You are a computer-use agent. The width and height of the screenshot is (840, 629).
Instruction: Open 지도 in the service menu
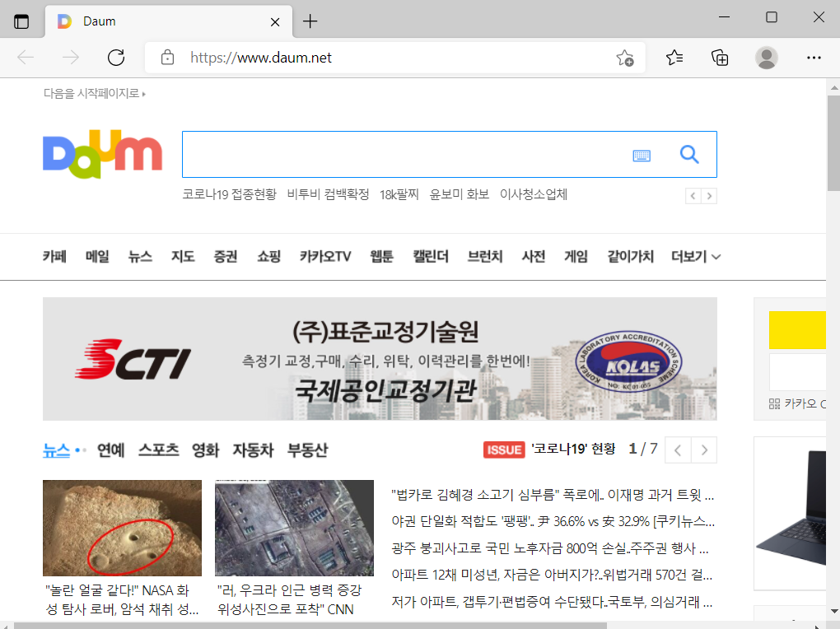coord(183,257)
